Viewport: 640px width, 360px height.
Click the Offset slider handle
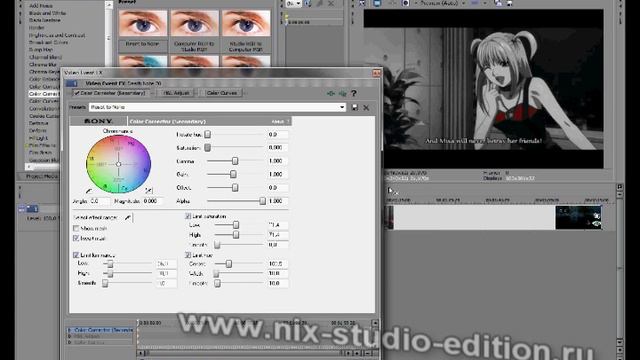click(x=235, y=188)
